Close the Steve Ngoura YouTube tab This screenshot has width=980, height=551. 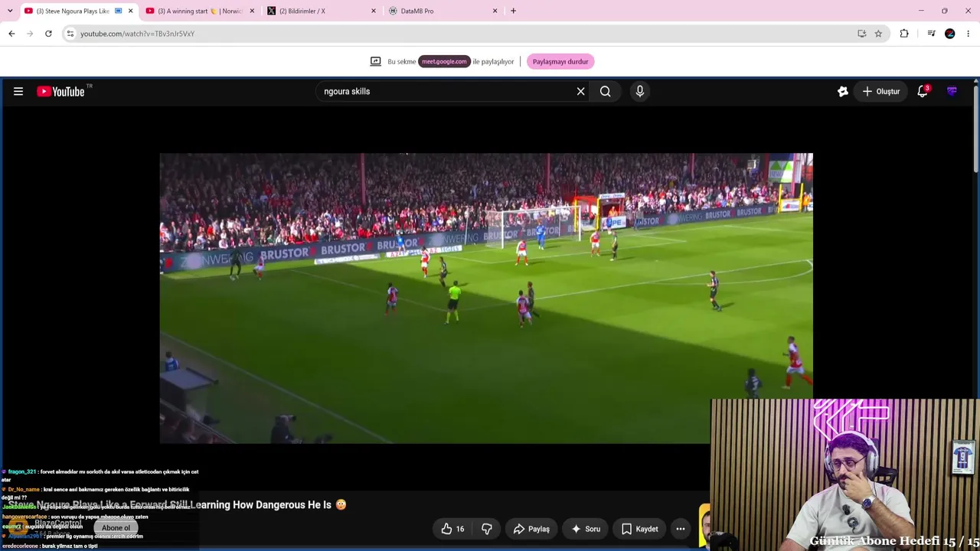[130, 11]
